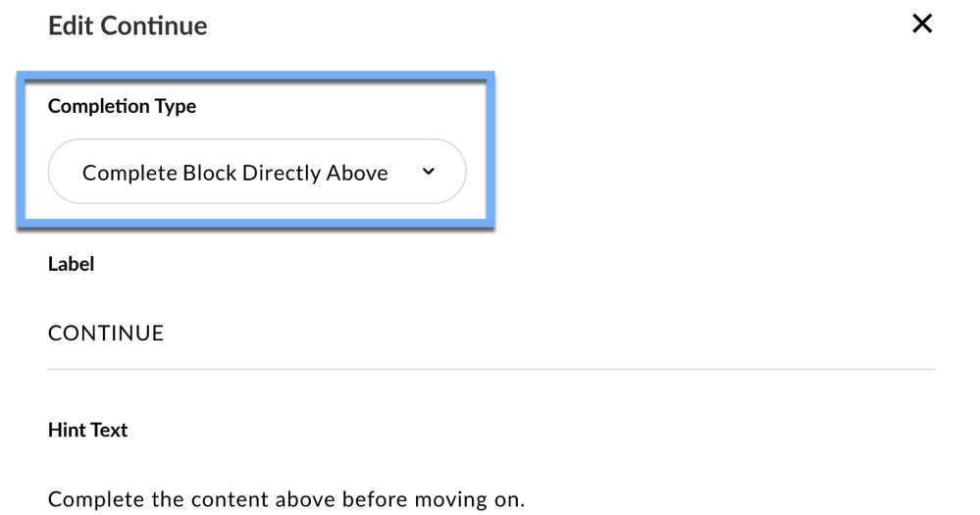This screenshot has width=980, height=515.
Task: Close the Edit Continue panel
Action: pyautogui.click(x=921, y=25)
